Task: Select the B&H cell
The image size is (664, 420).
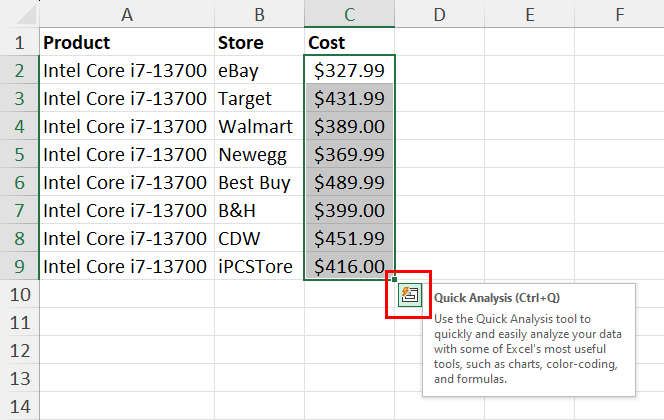Action: (x=259, y=210)
